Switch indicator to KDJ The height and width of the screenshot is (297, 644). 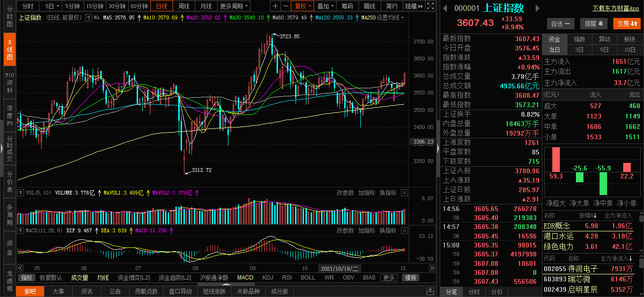click(268, 278)
